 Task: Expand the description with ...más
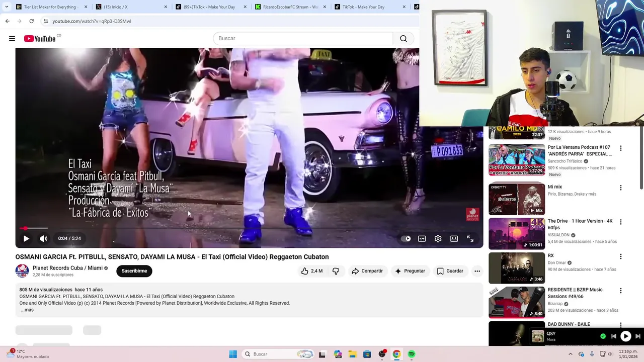[x=27, y=310]
